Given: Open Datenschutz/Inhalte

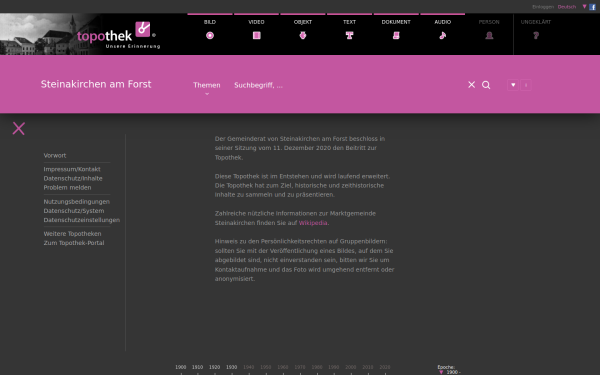Looking at the screenshot, I should 73,178.
